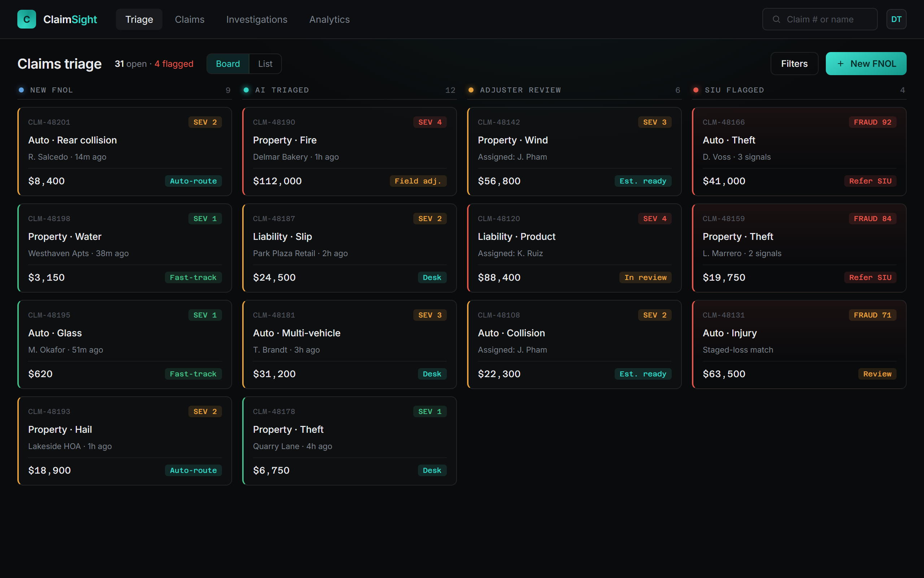Click the search magnifier icon
This screenshot has width=924, height=578.
(x=776, y=19)
